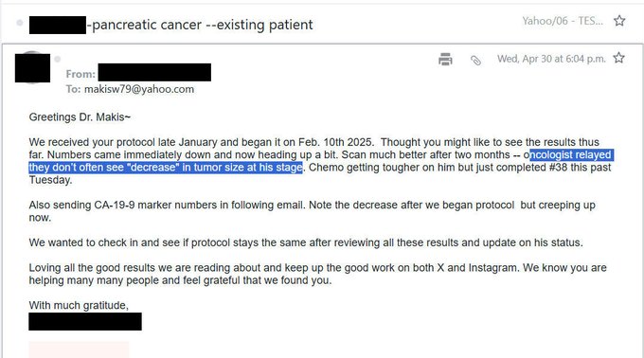Click the pink block below the signature
The width and height of the screenshot is (644, 358).
point(79,349)
